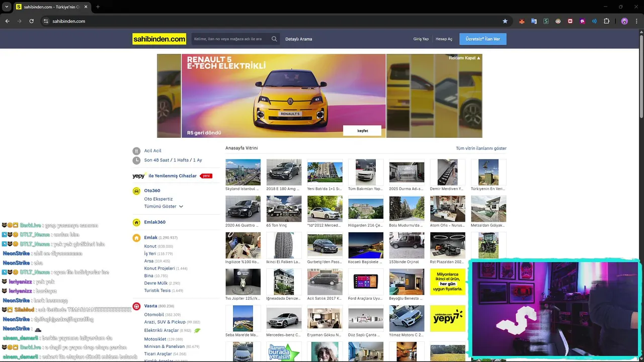Select the Otomobil subcategory
The image size is (644, 362).
coord(154,315)
